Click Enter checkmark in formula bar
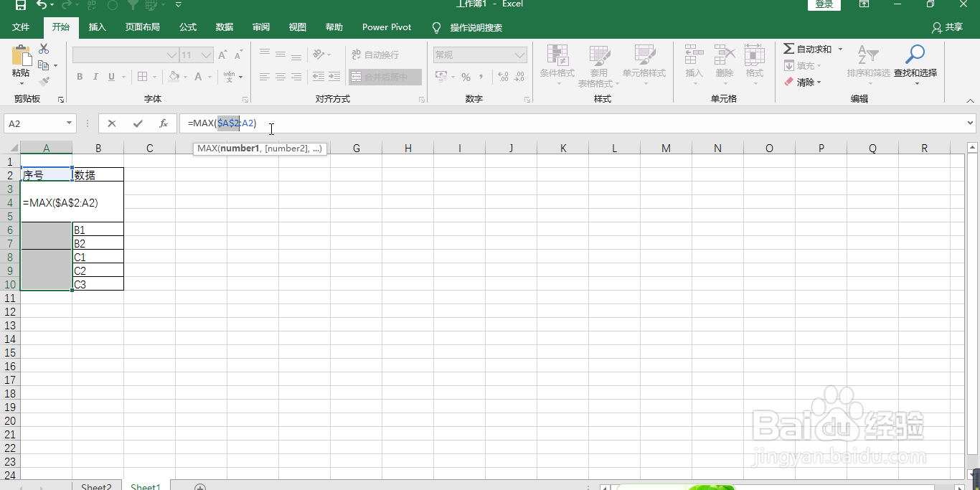Image resolution: width=980 pixels, height=490 pixels. coord(138,123)
